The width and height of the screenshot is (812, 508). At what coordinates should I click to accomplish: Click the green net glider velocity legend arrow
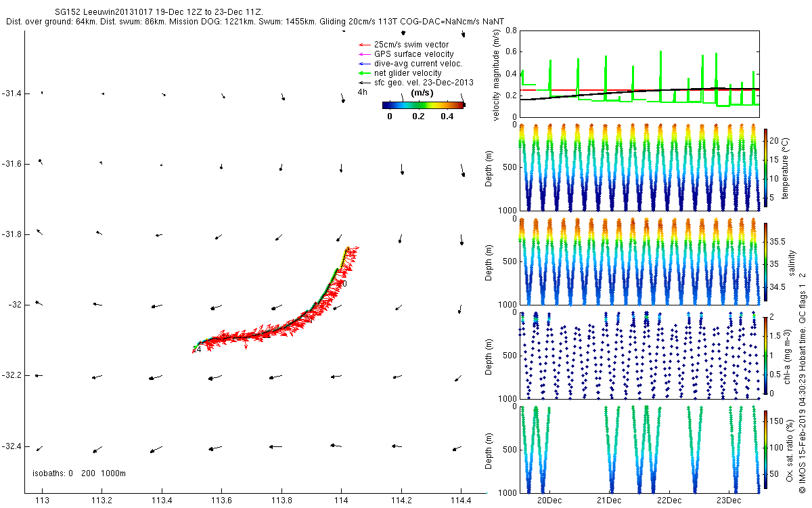[x=363, y=73]
